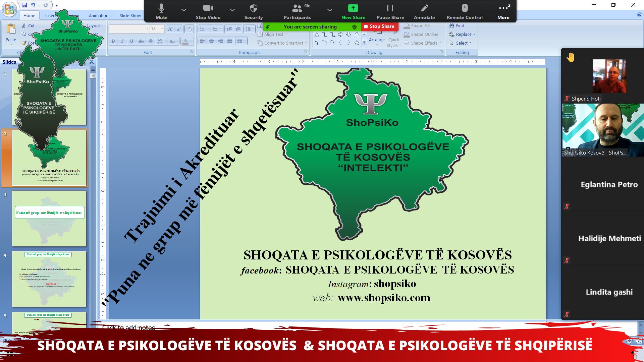Toggle Text Shadow formatting
Image resolution: width=644 pixels, height=362 pixels.
point(151,41)
